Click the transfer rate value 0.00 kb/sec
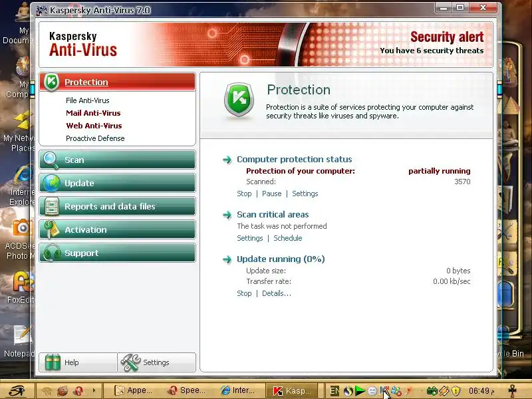 452,281
